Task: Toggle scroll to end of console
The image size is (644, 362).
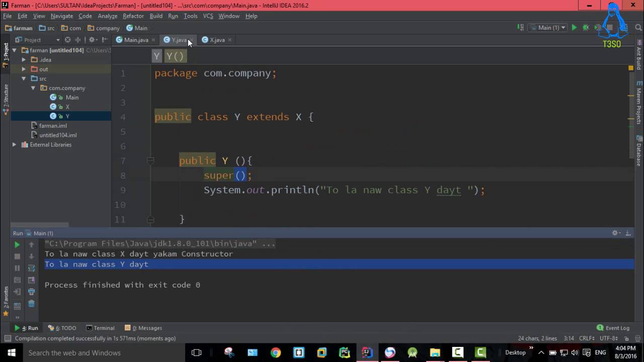Action: (x=31, y=280)
